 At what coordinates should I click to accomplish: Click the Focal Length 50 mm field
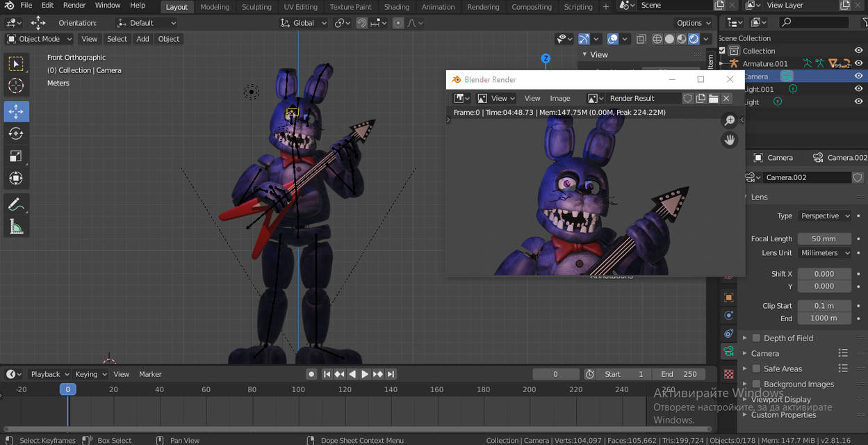pyautogui.click(x=824, y=238)
